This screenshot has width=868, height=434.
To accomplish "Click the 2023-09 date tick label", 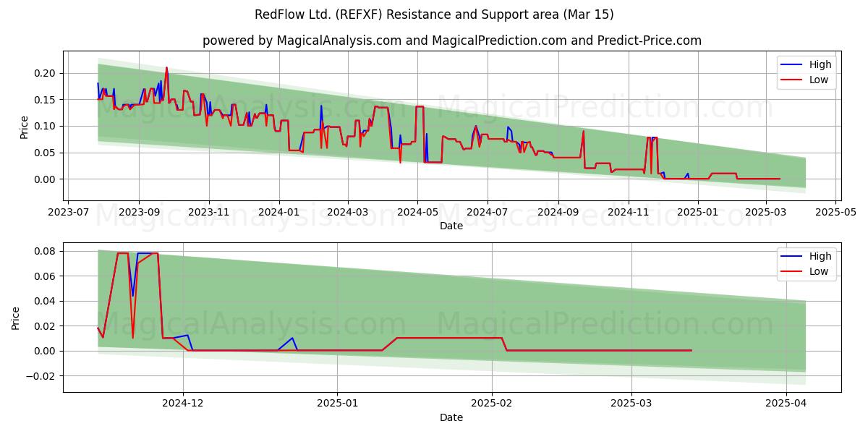I will point(139,213).
